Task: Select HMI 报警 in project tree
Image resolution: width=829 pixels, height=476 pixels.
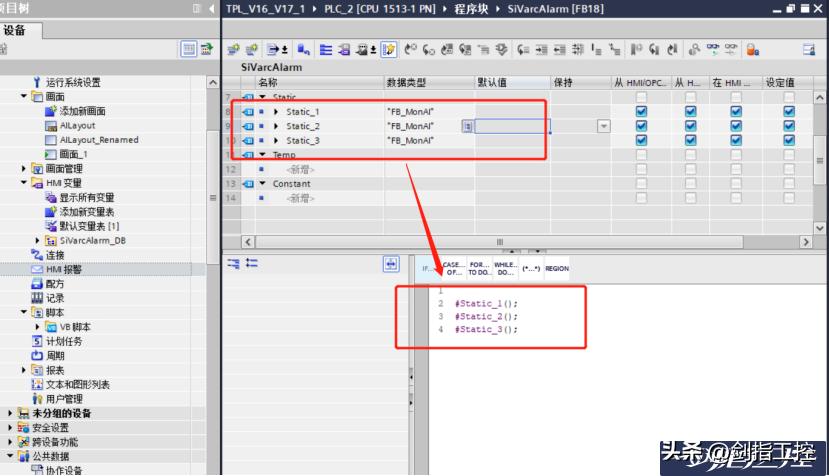Action: coord(63,269)
